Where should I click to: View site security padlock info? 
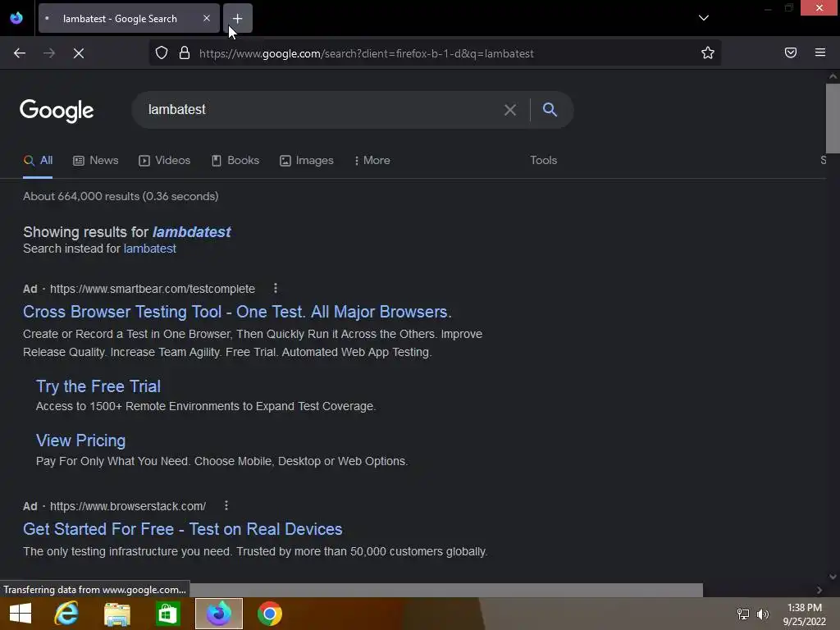[x=185, y=53]
